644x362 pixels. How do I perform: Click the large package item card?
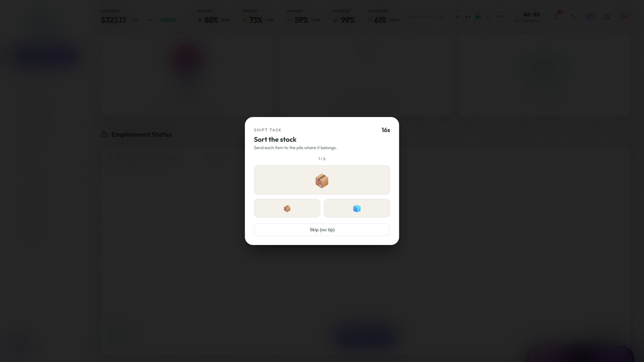click(x=322, y=180)
